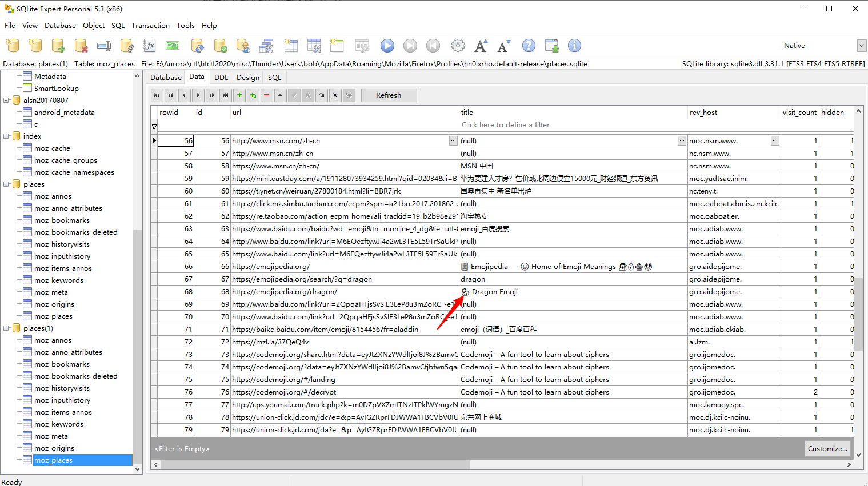The width and height of the screenshot is (868, 486).
Task: Click the New In-Memory Database icon
Action: click(x=35, y=46)
